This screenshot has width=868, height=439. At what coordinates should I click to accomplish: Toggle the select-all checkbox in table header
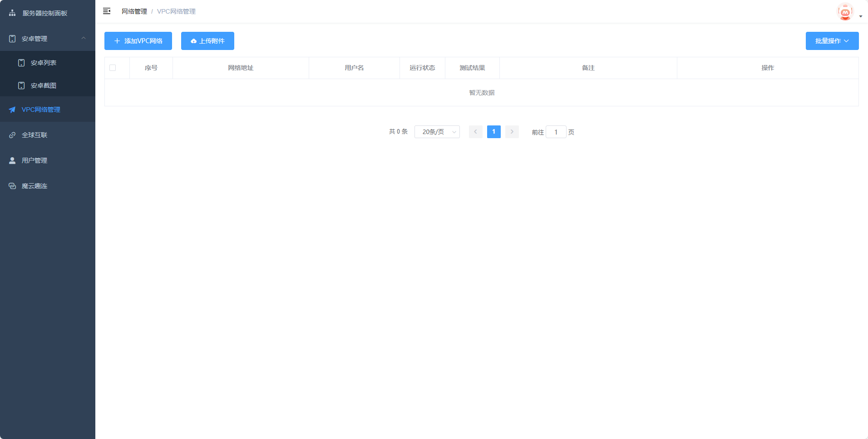[x=113, y=68]
